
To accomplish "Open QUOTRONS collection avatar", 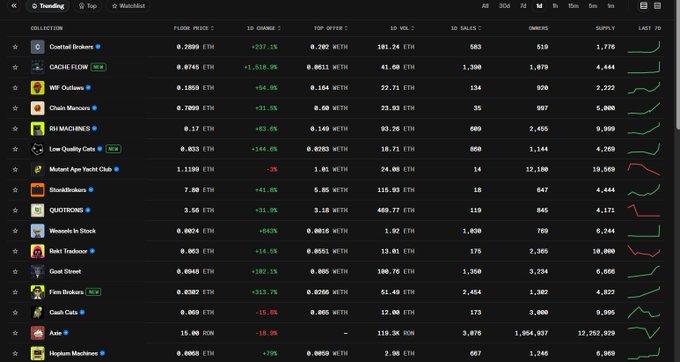I will [x=38, y=210].
